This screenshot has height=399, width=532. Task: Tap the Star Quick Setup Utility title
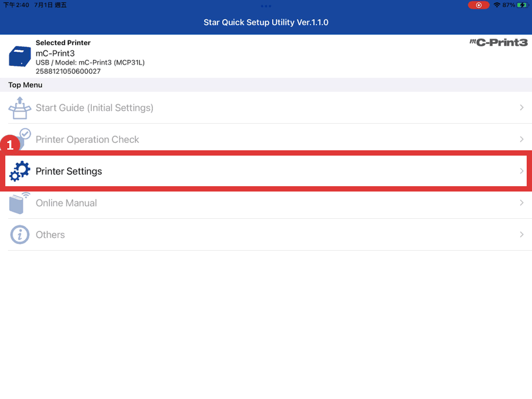click(266, 23)
